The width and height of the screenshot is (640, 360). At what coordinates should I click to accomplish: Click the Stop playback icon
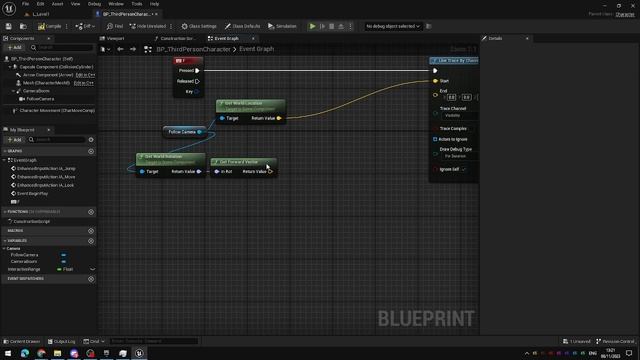coord(331,26)
